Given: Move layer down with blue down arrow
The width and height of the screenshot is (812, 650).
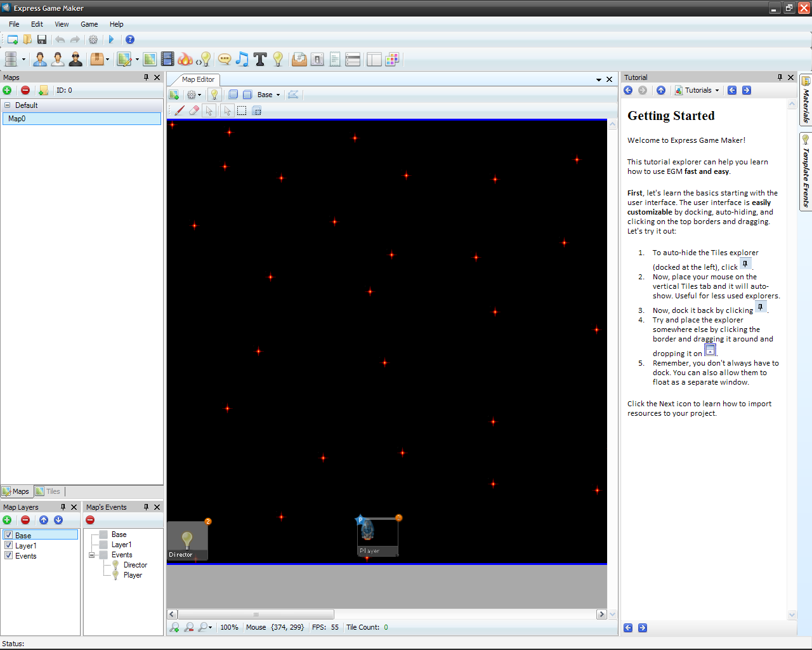Looking at the screenshot, I should pos(58,520).
